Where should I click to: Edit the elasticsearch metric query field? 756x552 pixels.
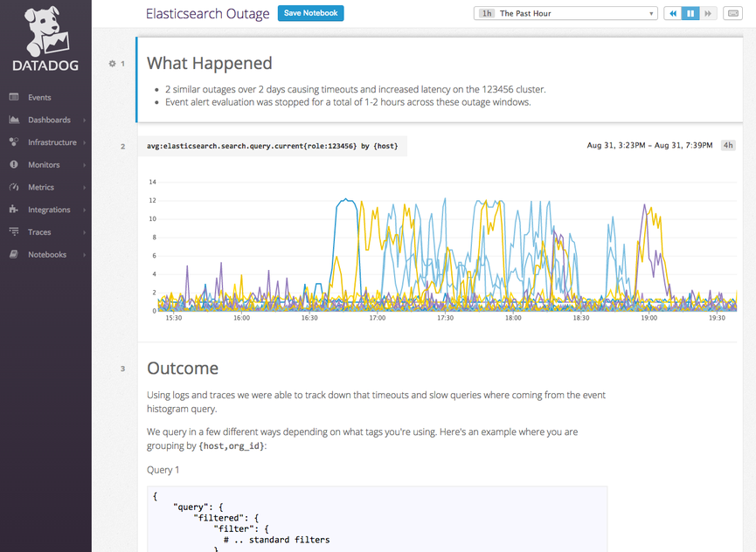coord(273,146)
